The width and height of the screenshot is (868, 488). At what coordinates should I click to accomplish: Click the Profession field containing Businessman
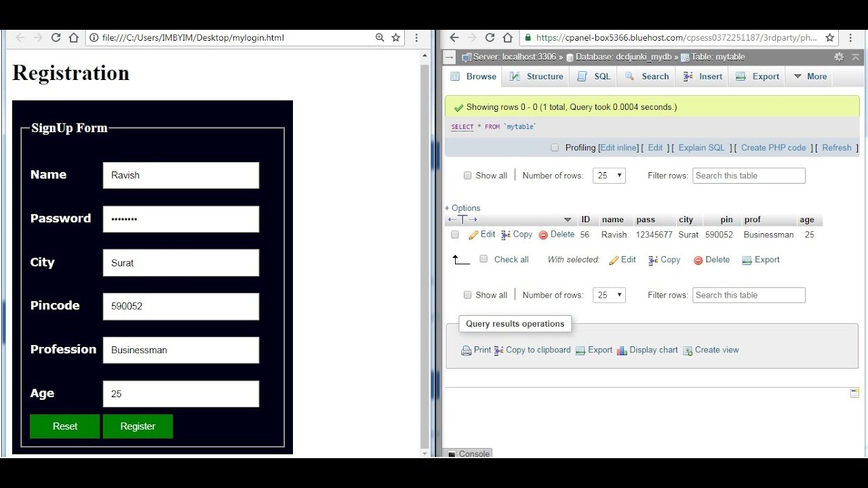pos(181,350)
